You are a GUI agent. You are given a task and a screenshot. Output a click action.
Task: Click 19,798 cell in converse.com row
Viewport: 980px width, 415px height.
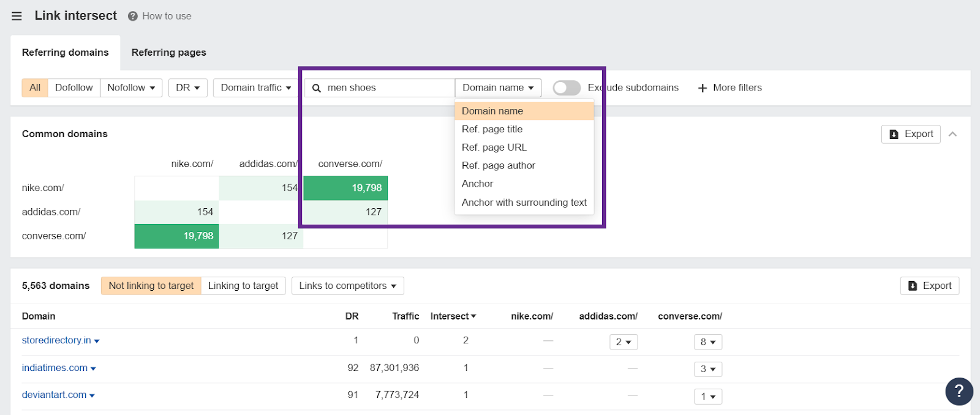(x=176, y=236)
